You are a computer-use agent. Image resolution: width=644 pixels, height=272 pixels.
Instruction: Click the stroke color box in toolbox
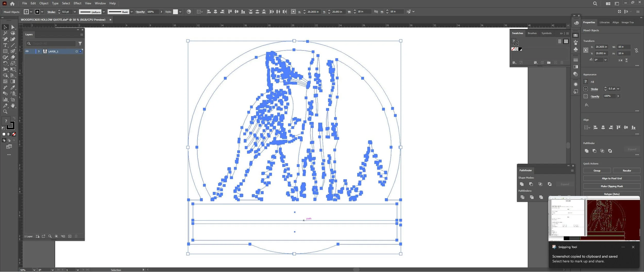tap(11, 125)
